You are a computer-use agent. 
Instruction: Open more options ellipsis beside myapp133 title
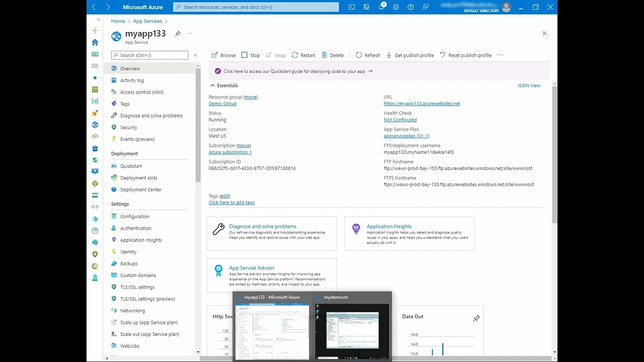click(x=190, y=33)
